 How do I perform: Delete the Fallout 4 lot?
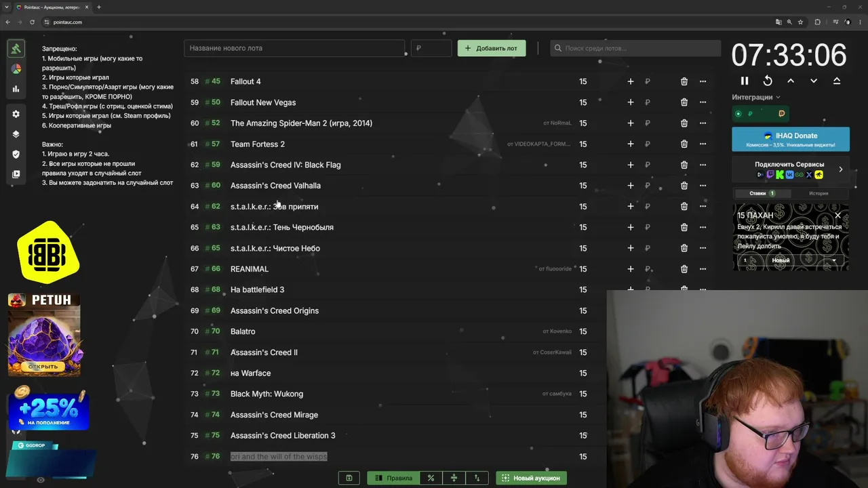[684, 81]
